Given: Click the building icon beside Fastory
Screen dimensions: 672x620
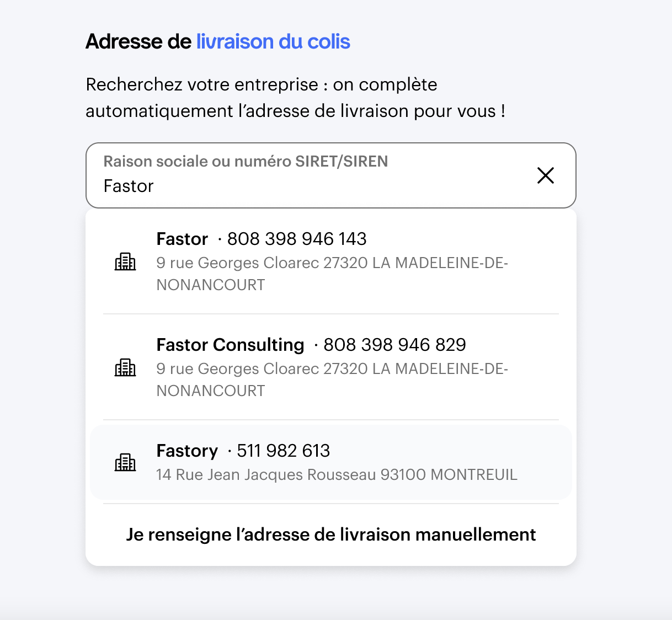Looking at the screenshot, I should click(125, 462).
